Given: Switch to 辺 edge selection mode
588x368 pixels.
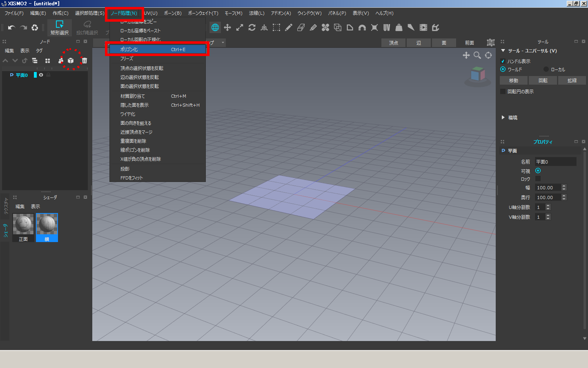Looking at the screenshot, I should pyautogui.click(x=419, y=43).
